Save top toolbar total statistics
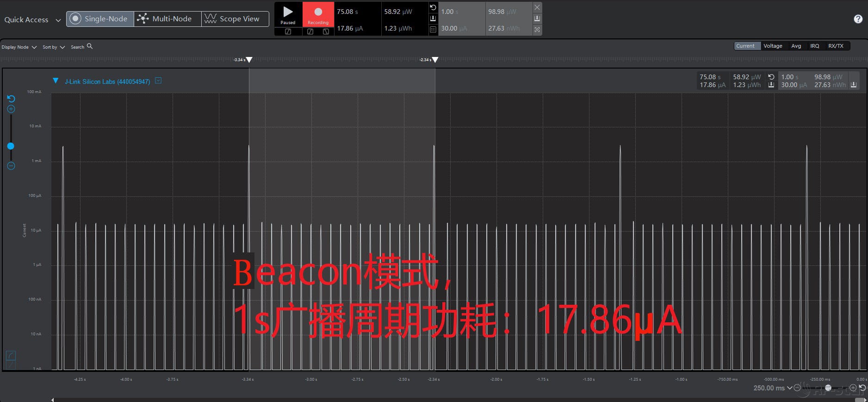868x402 pixels. (x=433, y=18)
